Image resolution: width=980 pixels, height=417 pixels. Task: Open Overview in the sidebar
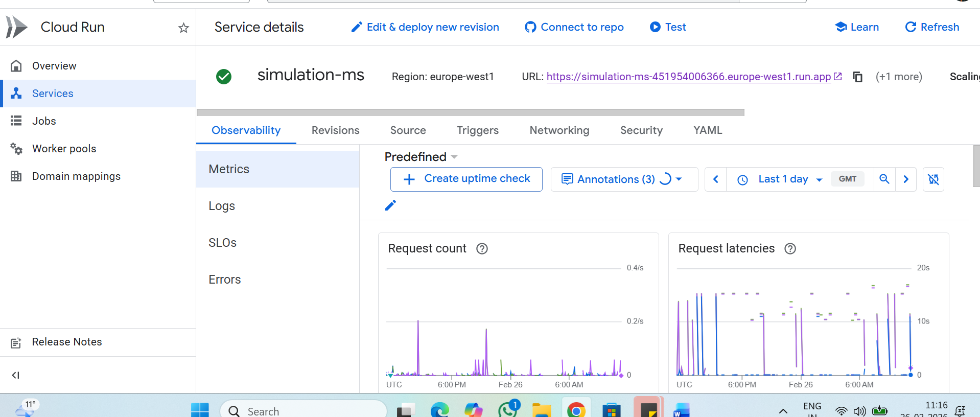point(98,66)
